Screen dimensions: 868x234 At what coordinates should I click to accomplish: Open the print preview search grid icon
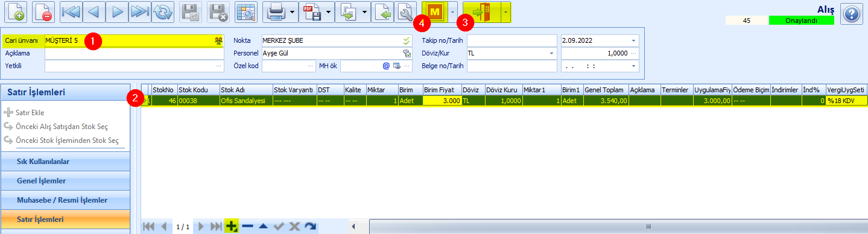pos(246,12)
